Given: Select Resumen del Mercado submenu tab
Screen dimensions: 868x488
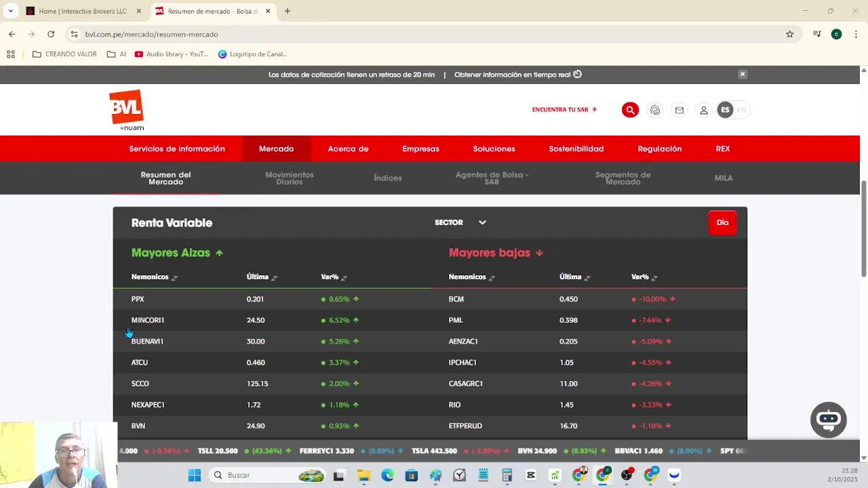Looking at the screenshot, I should point(165,178).
